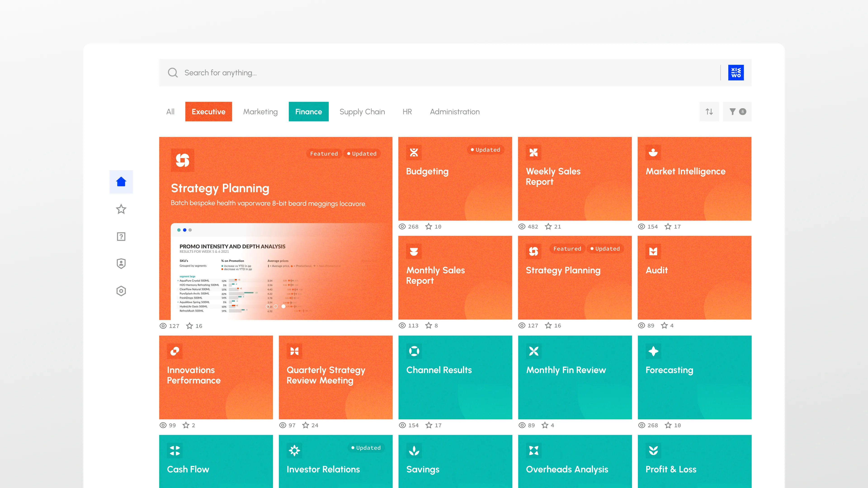Click the Investor Relations card icon

pyautogui.click(x=294, y=451)
